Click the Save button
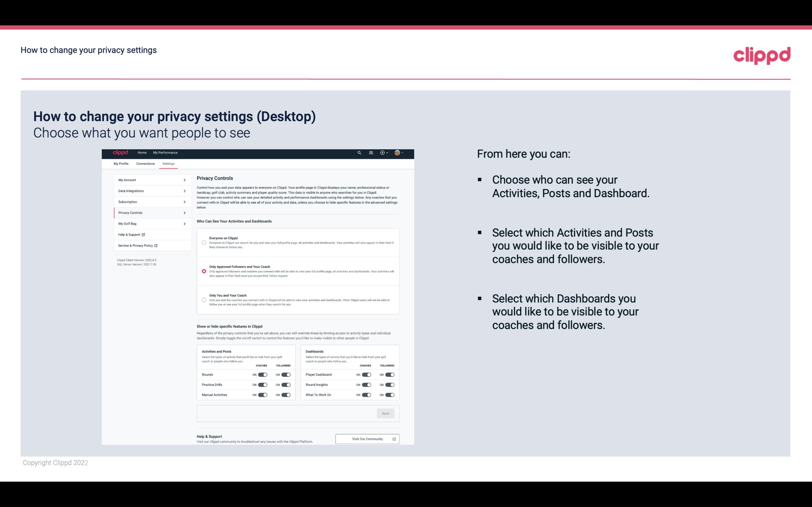Image resolution: width=812 pixels, height=507 pixels. [385, 413]
